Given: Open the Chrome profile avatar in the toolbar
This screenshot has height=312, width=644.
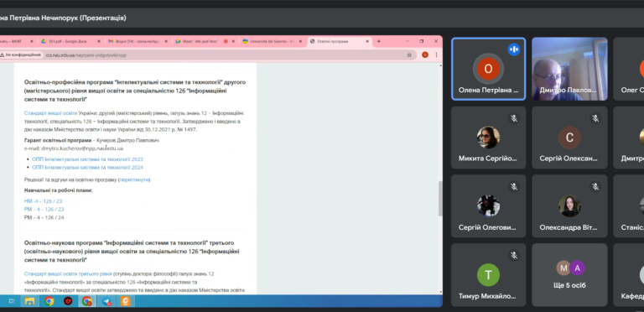Looking at the screenshot, I should point(425,55).
